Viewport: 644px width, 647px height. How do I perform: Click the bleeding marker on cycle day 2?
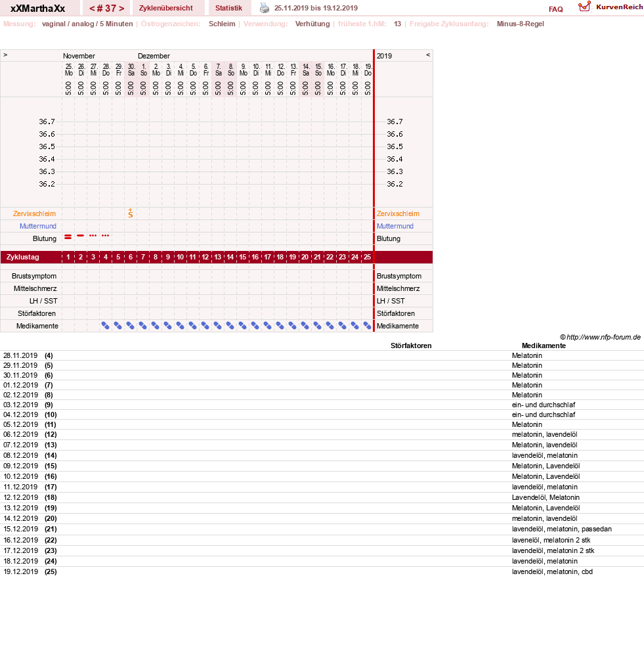click(80, 236)
